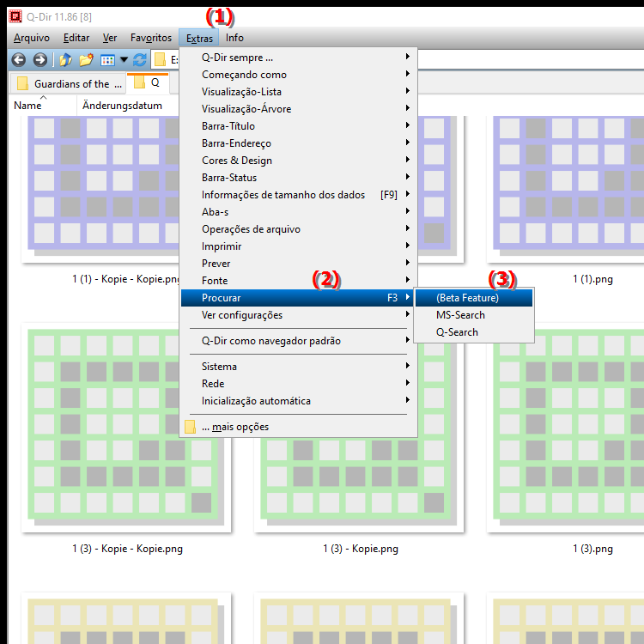Expand the Visualização-Árvore submenu

299,109
